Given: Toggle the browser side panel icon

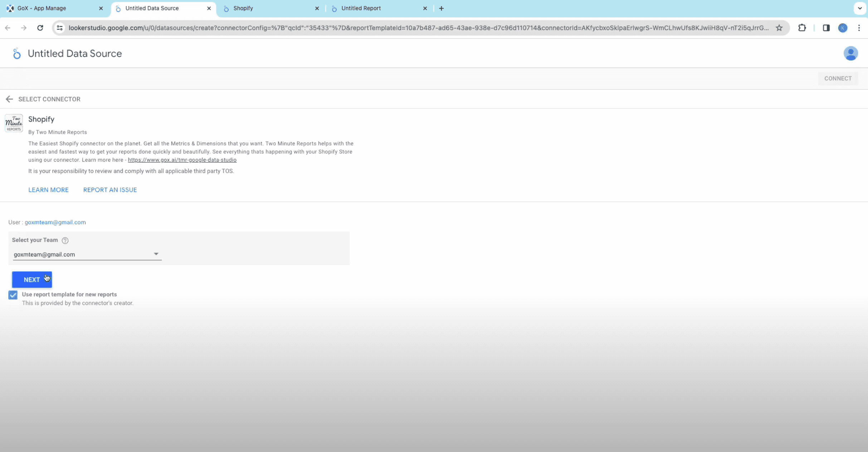Looking at the screenshot, I should (826, 28).
